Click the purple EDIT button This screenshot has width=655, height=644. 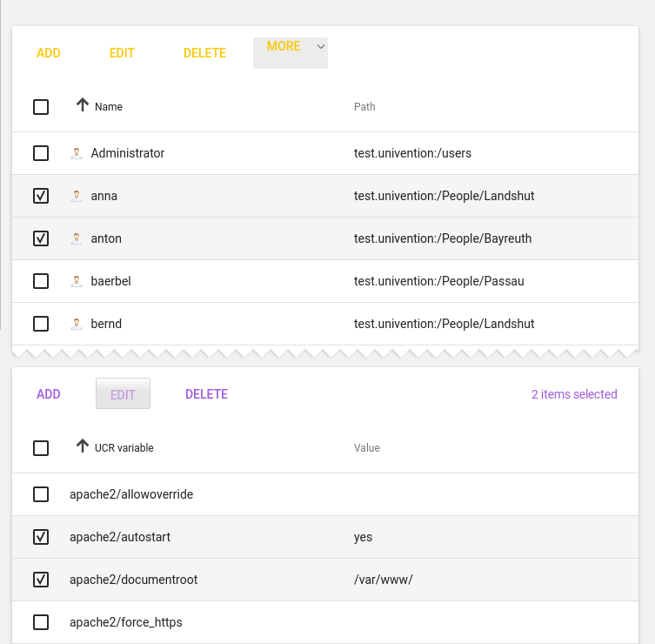point(123,394)
